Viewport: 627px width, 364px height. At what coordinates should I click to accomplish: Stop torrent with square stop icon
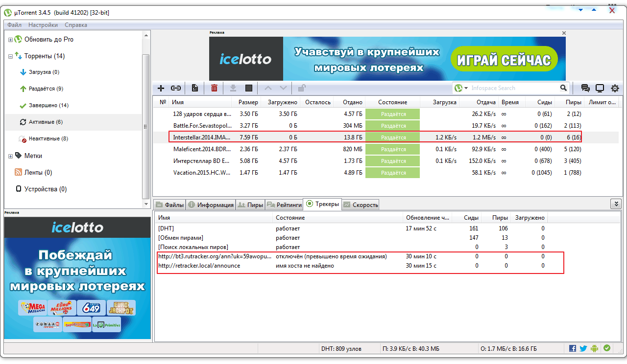[249, 88]
